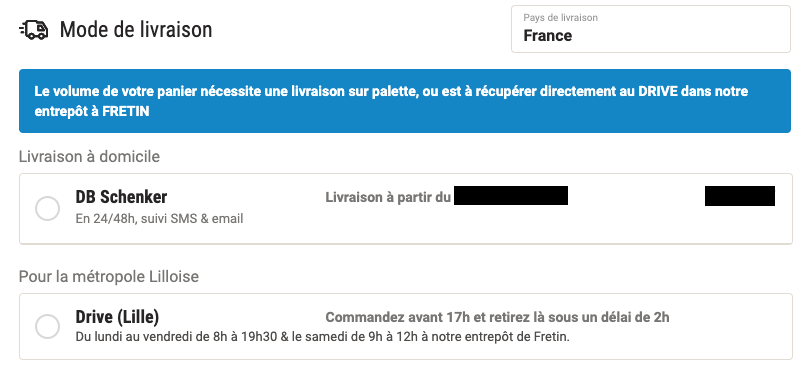Click the Pour la métropole Lilloise label
The image size is (804, 375).
[x=109, y=277]
